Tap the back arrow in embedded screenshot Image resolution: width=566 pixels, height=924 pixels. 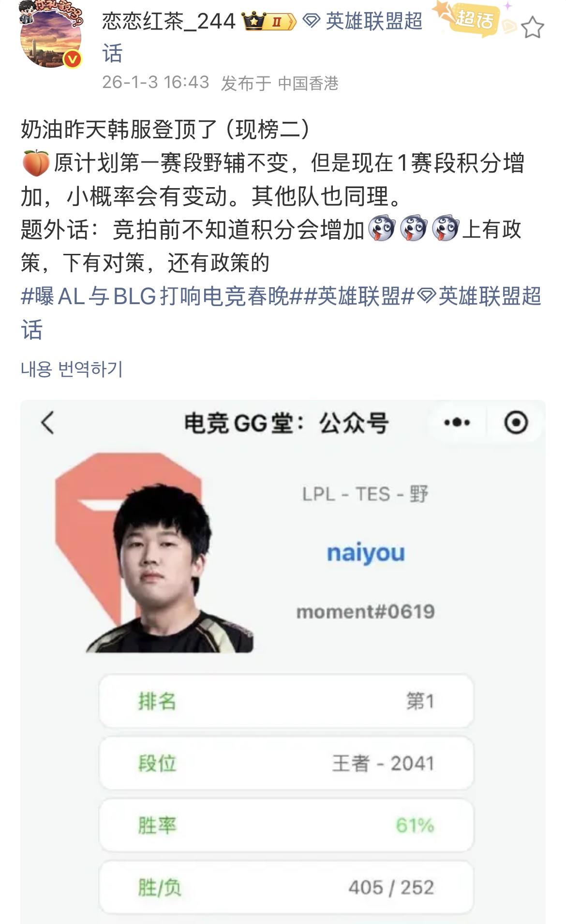(x=48, y=423)
